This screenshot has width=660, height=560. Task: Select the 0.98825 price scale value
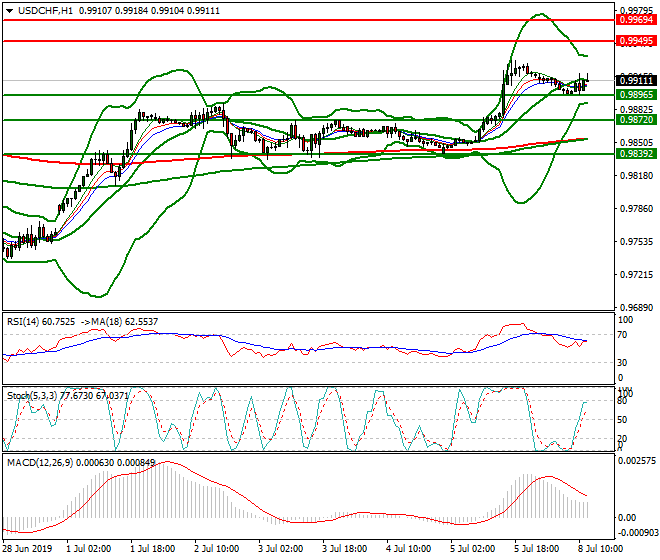tap(637, 109)
